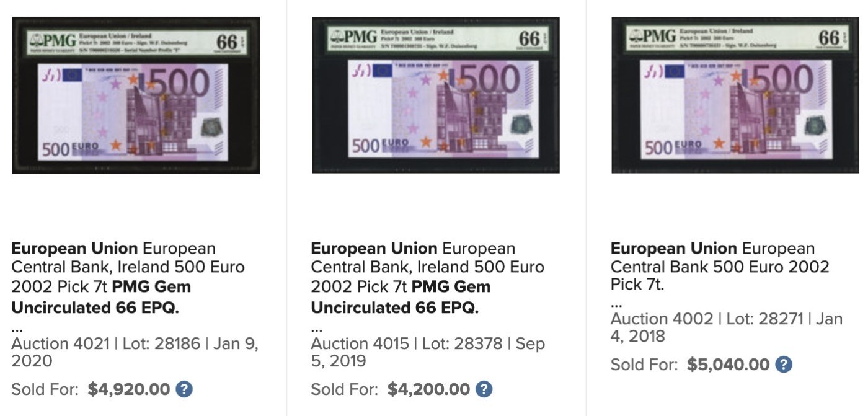Image resolution: width=868 pixels, height=416 pixels.
Task: View banknote image for Auction 4015 listing
Action: click(435, 95)
